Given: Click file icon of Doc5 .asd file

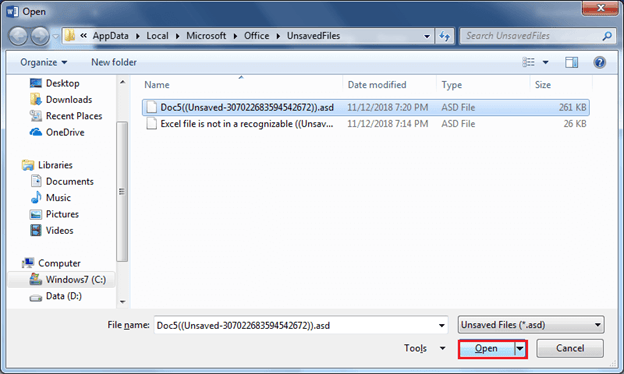Looking at the screenshot, I should (x=151, y=107).
